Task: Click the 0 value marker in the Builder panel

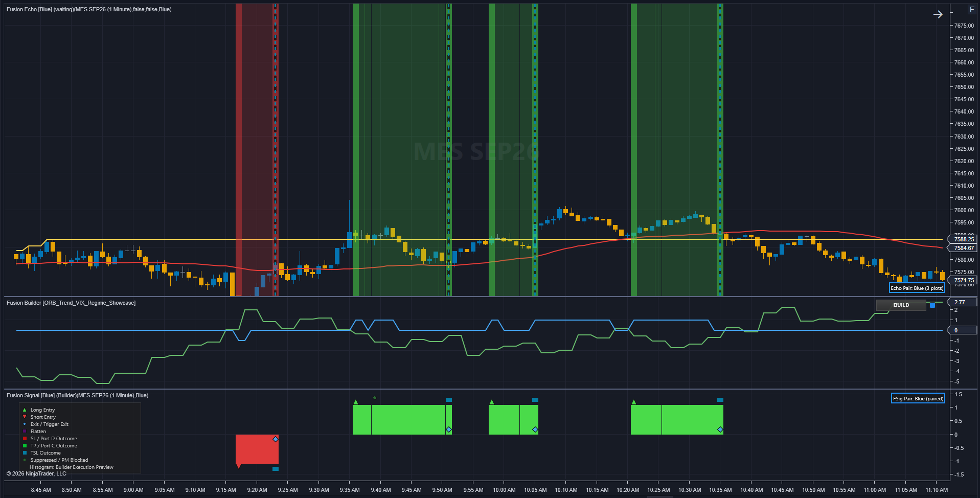Action: click(964, 330)
